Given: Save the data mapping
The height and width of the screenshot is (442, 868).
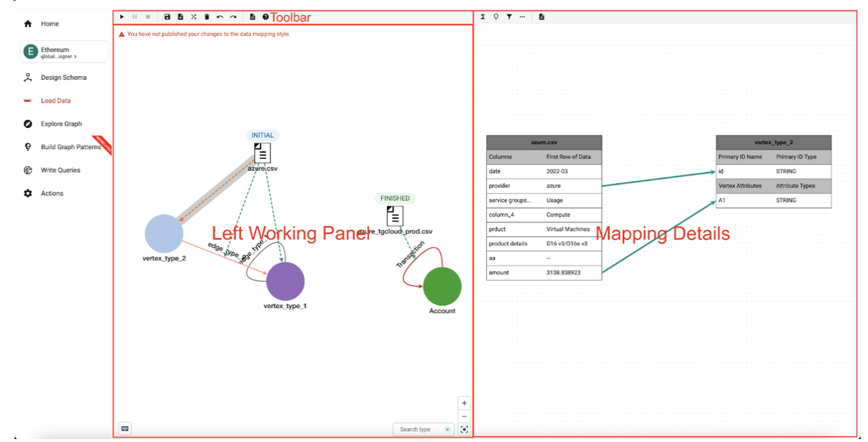Looking at the screenshot, I should [x=168, y=16].
